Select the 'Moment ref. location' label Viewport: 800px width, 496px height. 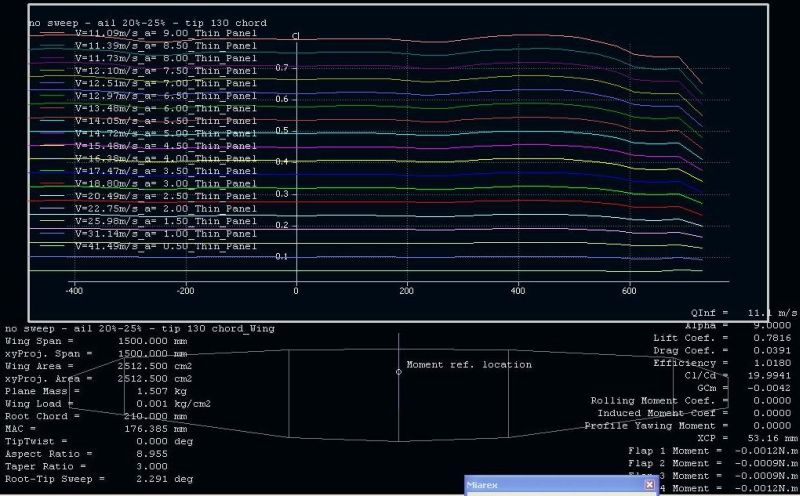point(469,365)
